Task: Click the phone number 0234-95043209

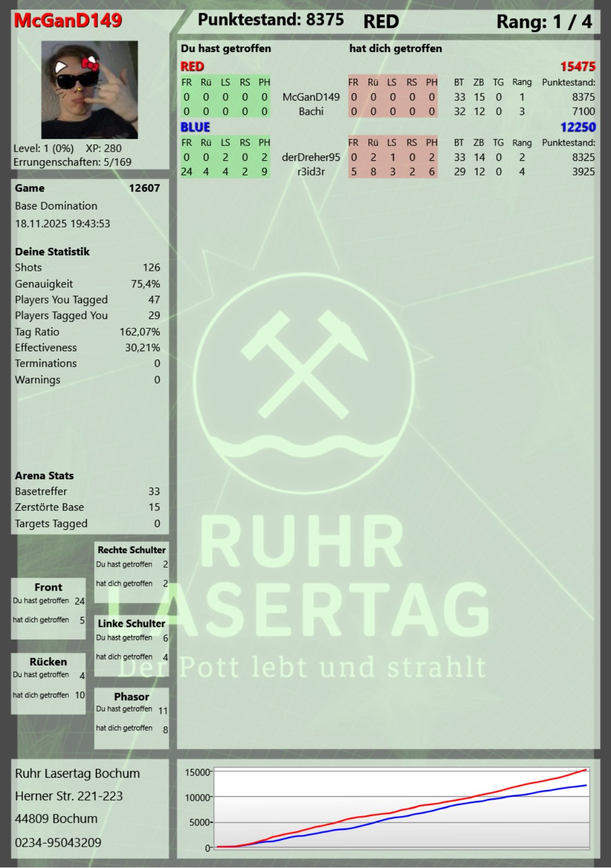Action: point(58,842)
